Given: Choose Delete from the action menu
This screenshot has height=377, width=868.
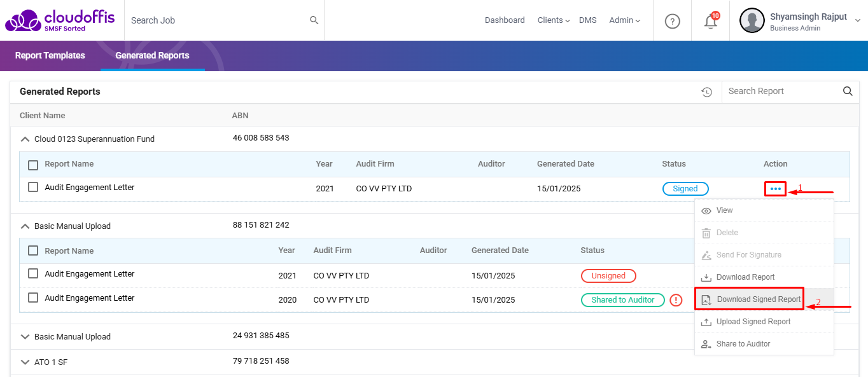Looking at the screenshot, I should tap(764, 233).
